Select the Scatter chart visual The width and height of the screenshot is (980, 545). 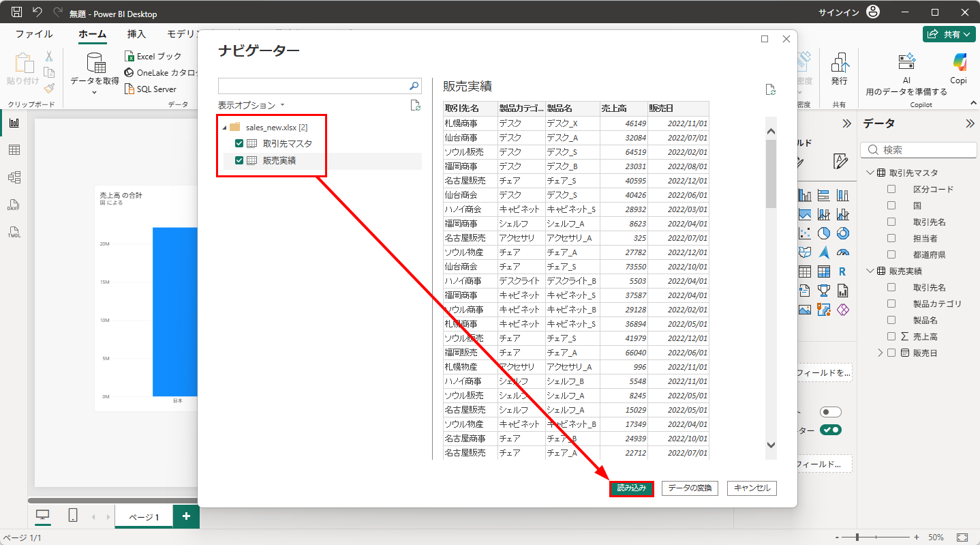point(804,233)
